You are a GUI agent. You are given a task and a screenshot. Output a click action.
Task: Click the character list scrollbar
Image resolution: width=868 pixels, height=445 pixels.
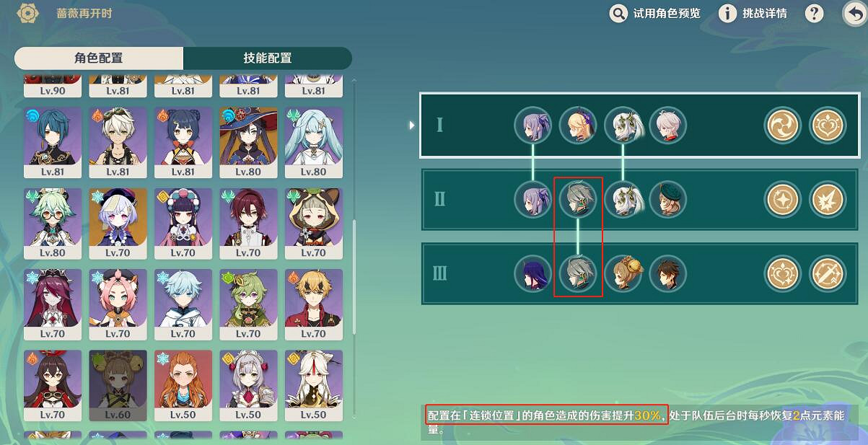point(354,277)
